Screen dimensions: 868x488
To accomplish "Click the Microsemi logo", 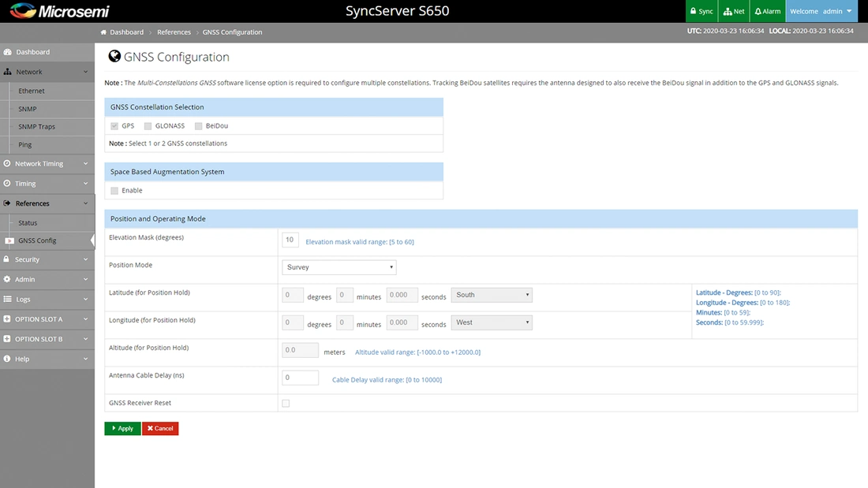I will click(60, 11).
